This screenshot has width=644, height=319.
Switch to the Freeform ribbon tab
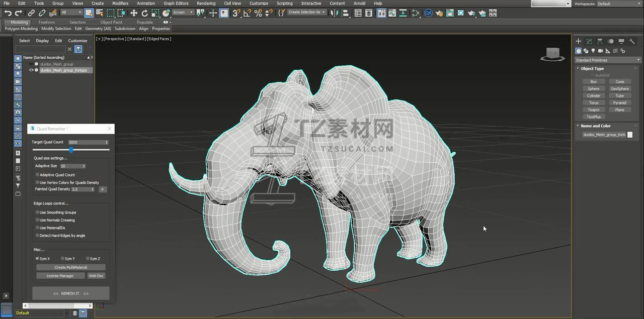tap(47, 22)
